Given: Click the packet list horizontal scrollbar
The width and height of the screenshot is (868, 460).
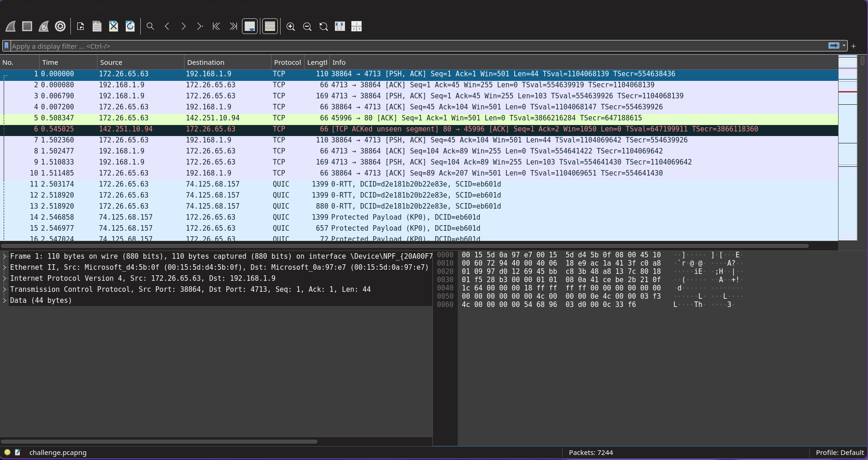Looking at the screenshot, I should [405, 246].
